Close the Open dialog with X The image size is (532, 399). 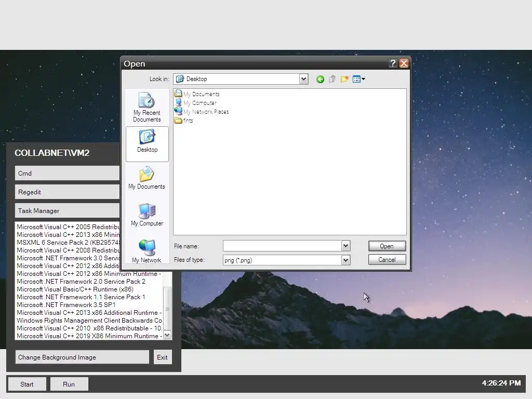coord(404,63)
